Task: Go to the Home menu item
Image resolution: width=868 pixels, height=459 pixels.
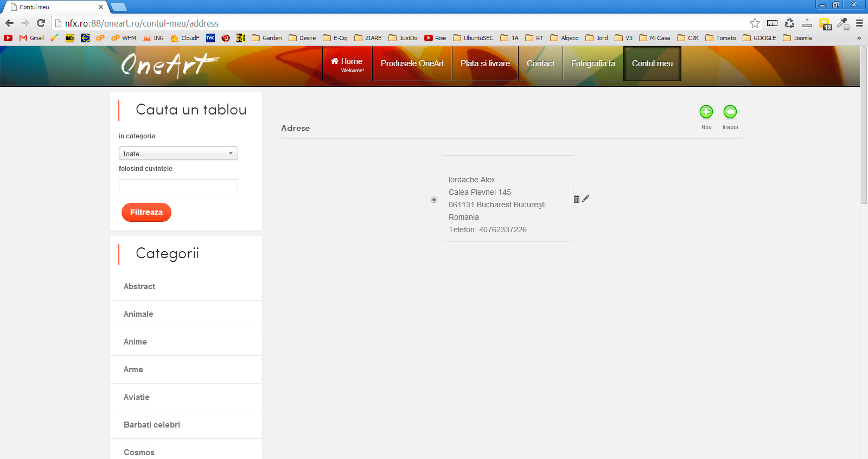Action: coord(347,64)
